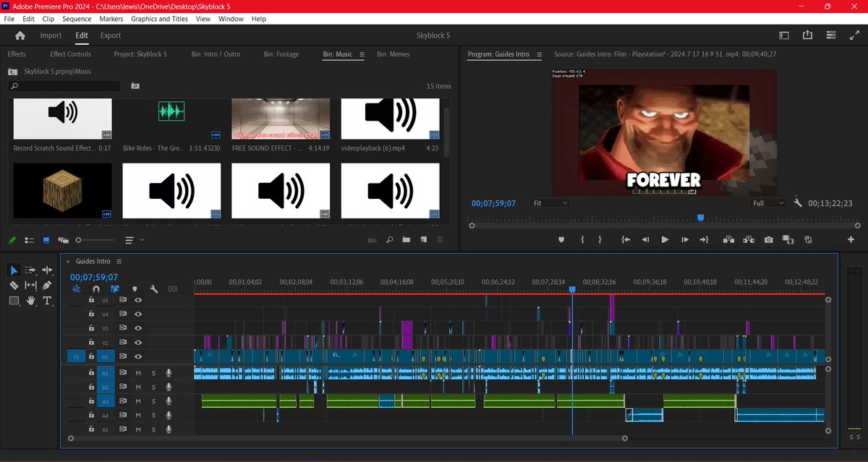
Task: Select the Type tool
Action: pyautogui.click(x=48, y=301)
